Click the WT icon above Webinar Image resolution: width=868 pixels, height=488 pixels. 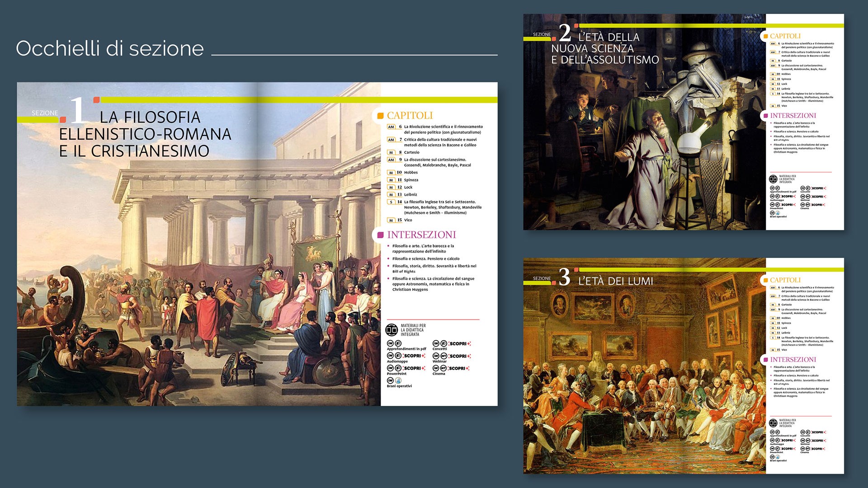pos(443,356)
